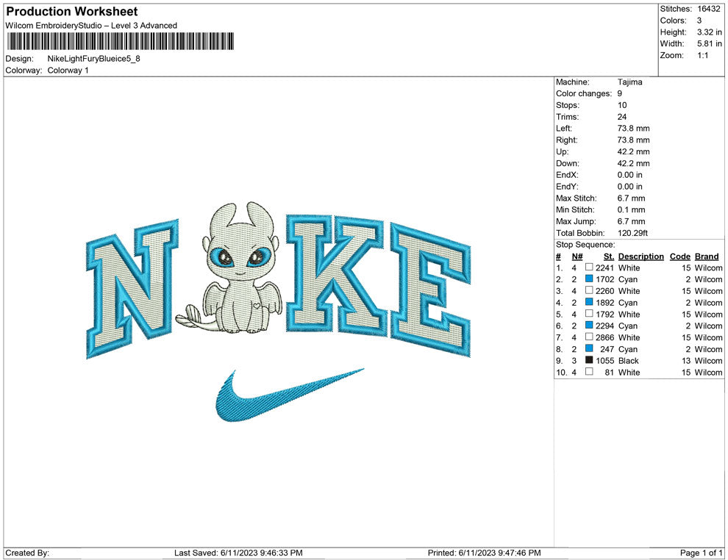The image size is (728, 560).
Task: Click the Stops value 10
Action: tap(622, 105)
